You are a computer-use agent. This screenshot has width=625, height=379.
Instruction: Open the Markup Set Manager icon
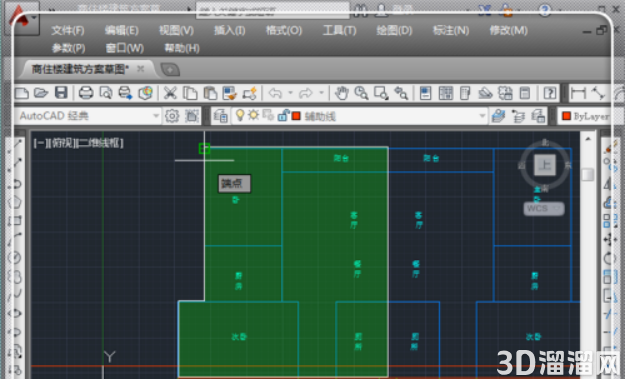click(x=505, y=93)
